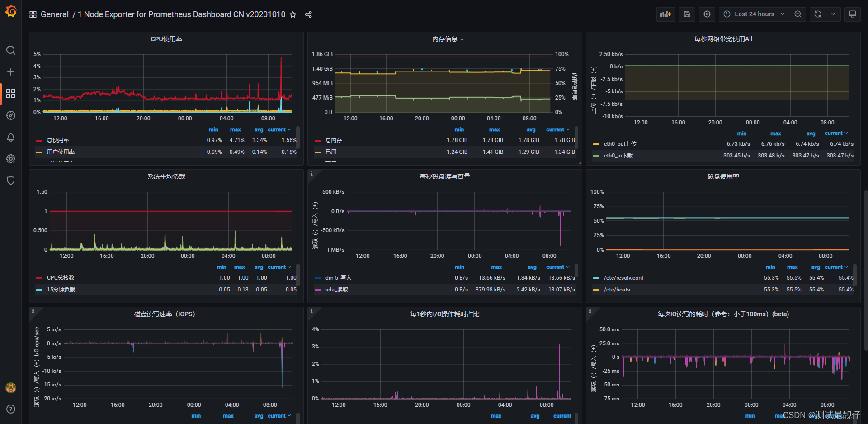
Task: Click the search dashboards magnifier icon
Action: click(11, 50)
